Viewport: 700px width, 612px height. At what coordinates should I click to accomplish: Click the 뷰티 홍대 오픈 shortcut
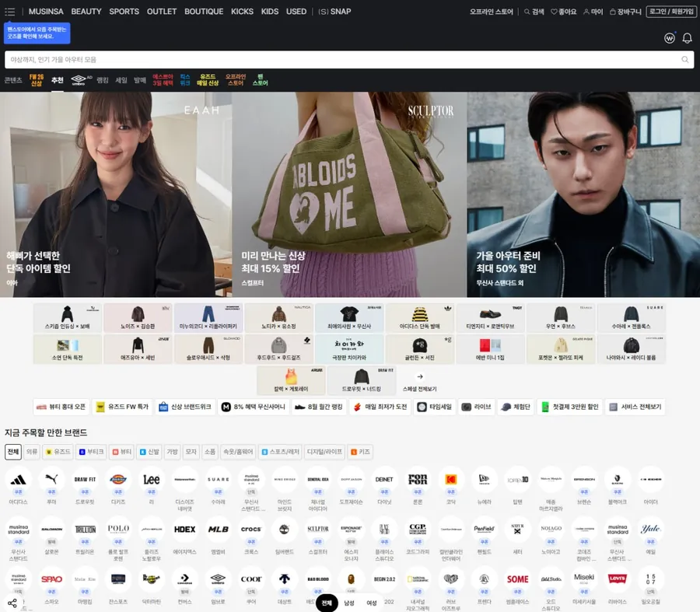pyautogui.click(x=61, y=407)
